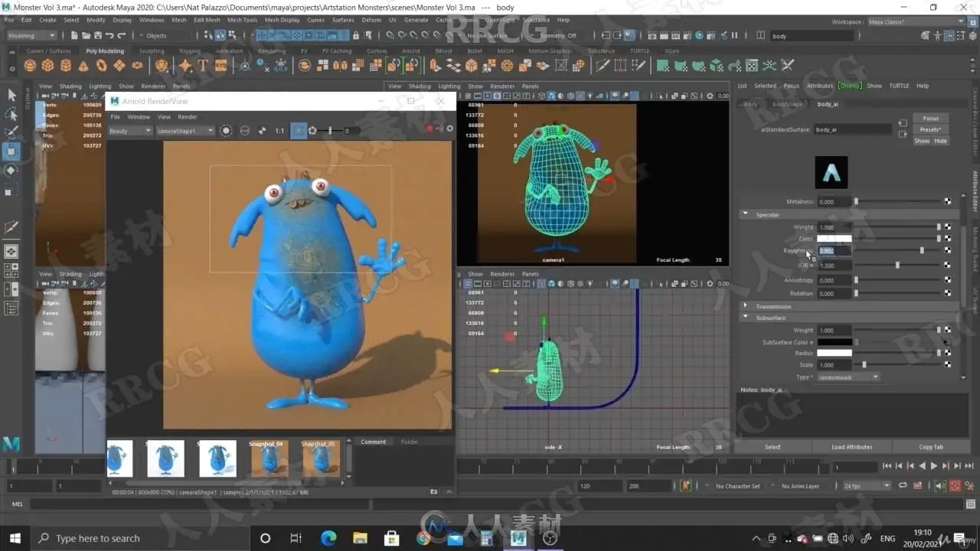Open RenderView settings gear icon
Image resolution: width=980 pixels, height=551 pixels.
click(x=449, y=129)
